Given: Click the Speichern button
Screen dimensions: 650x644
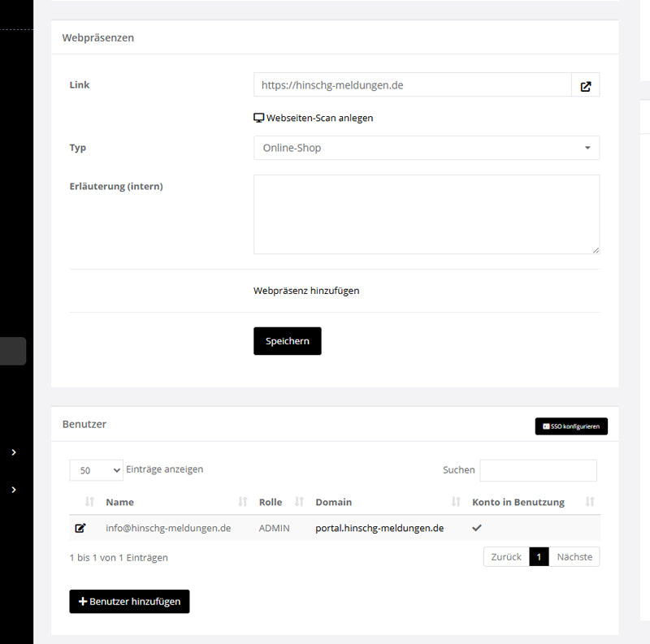Looking at the screenshot, I should pos(288,341).
